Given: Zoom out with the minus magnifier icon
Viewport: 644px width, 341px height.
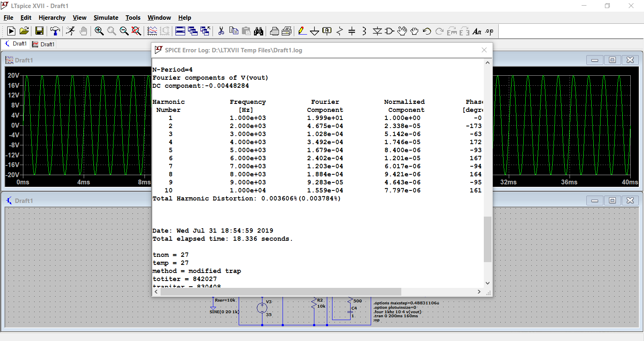Looking at the screenshot, I should (x=124, y=31).
